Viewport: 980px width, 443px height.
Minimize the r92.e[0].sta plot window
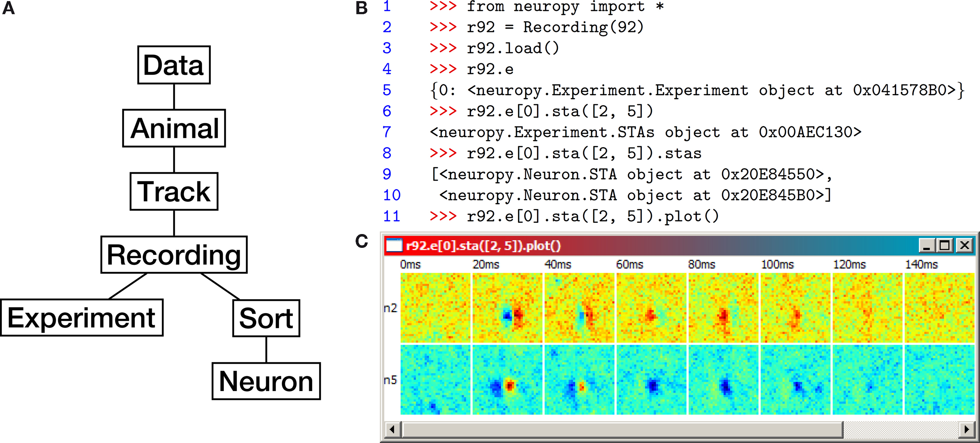(927, 246)
